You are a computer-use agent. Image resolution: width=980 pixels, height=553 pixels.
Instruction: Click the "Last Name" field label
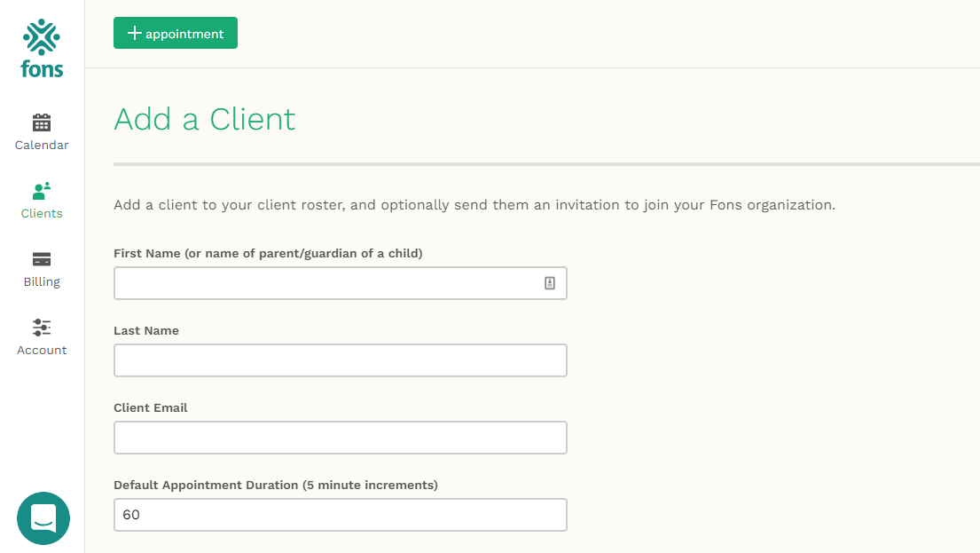coord(146,330)
